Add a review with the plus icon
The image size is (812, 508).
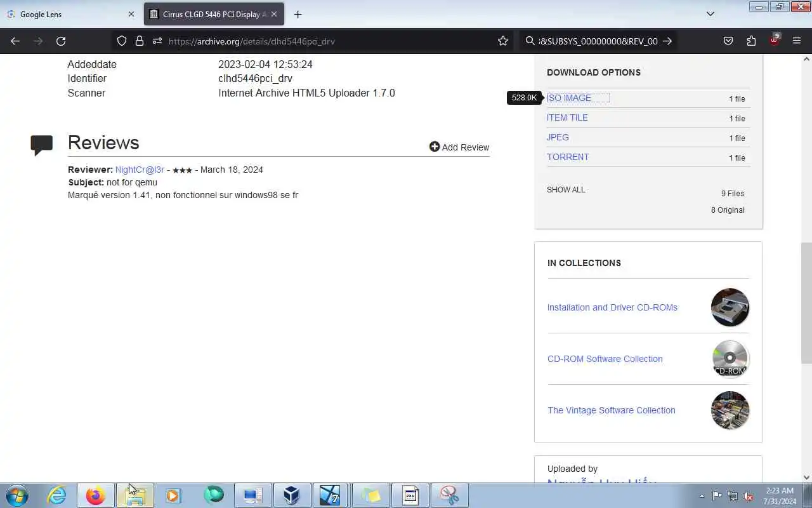pyautogui.click(x=459, y=147)
